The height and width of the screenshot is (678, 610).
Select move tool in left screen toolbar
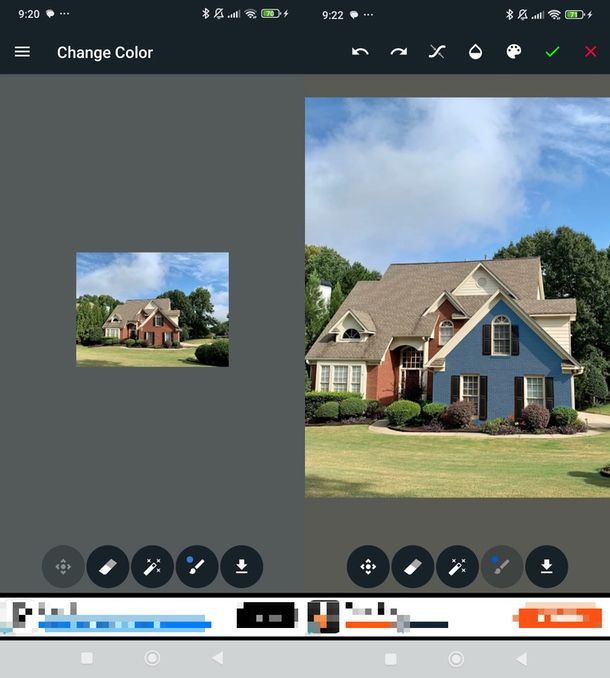[x=63, y=566]
